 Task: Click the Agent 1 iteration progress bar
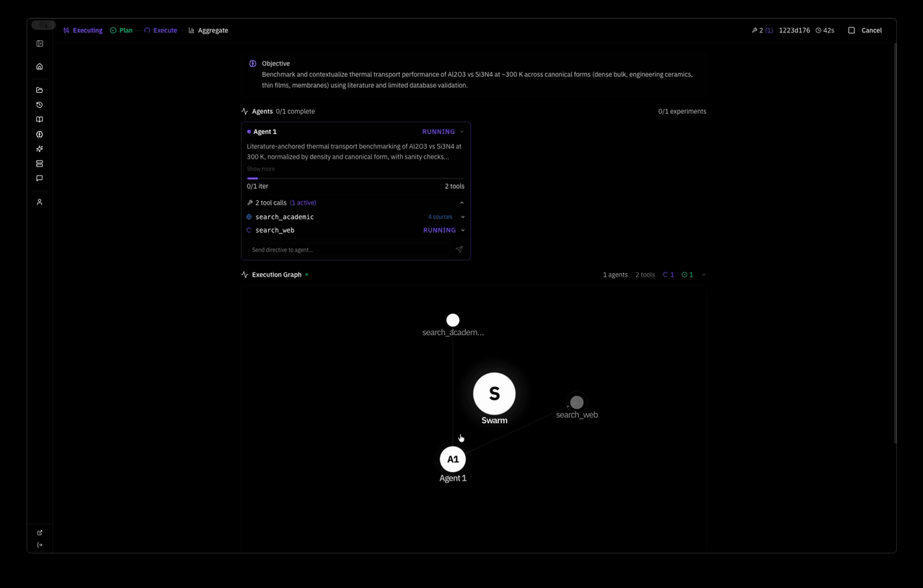click(355, 178)
